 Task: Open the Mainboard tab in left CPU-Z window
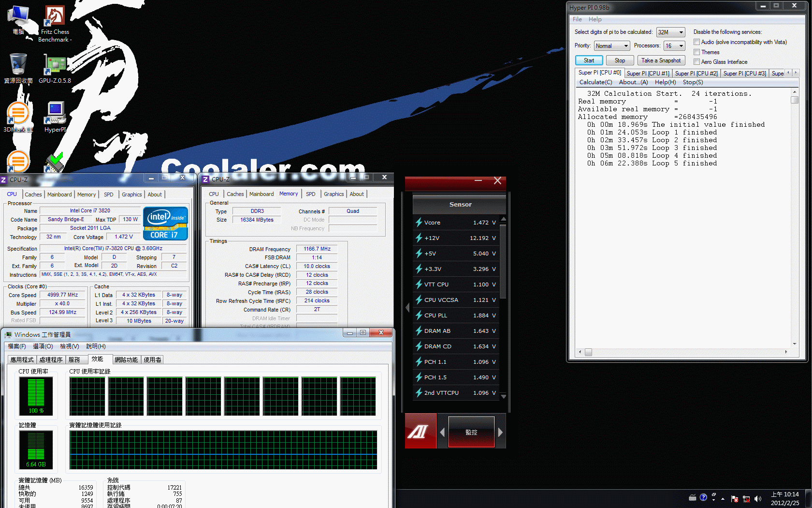pyautogui.click(x=59, y=194)
